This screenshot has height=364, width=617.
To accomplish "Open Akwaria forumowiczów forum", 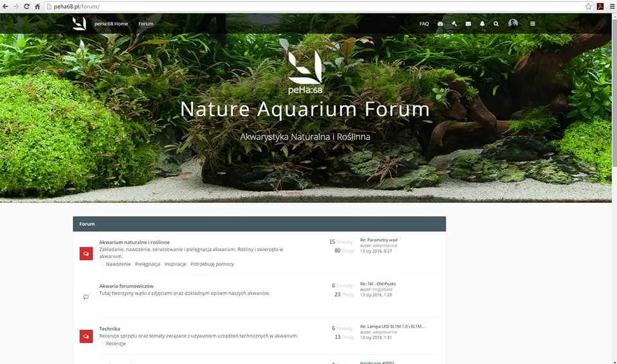I will click(127, 286).
